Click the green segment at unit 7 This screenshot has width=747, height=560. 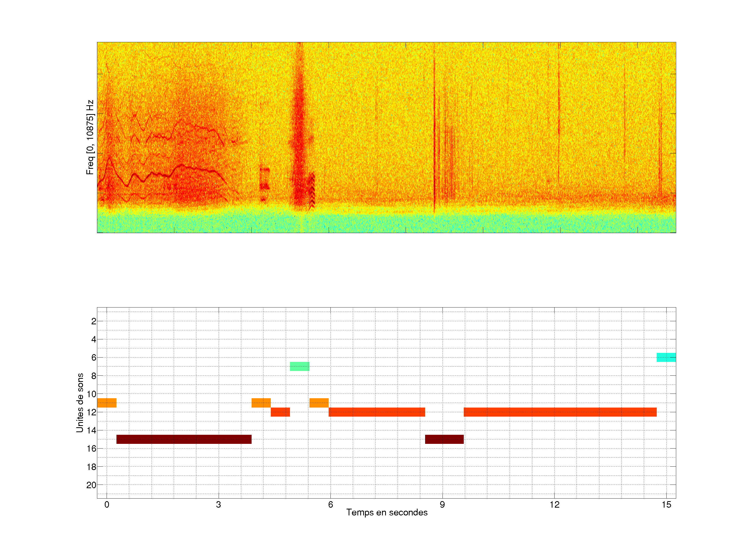(299, 366)
